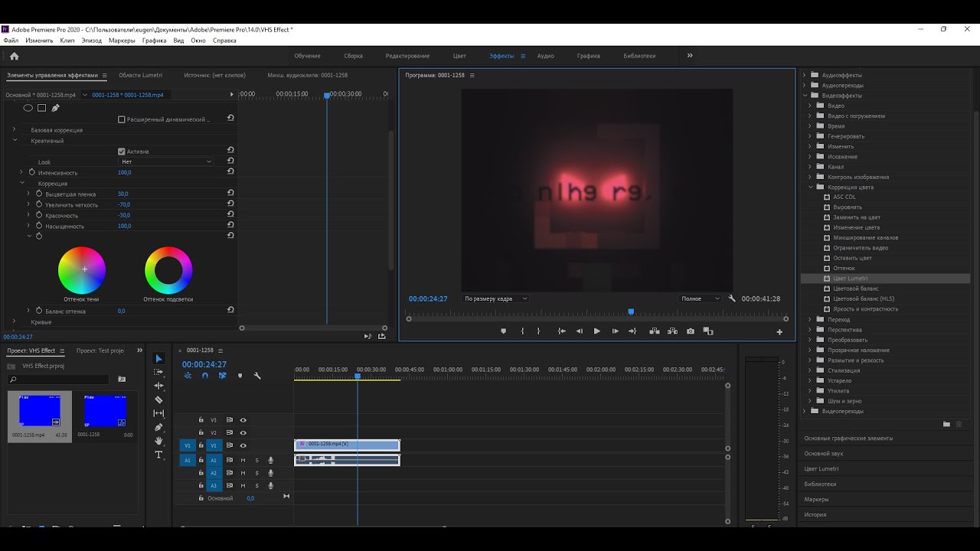Select the Цвет Lumetri effect
This screenshot has width=980, height=551.
[850, 279]
